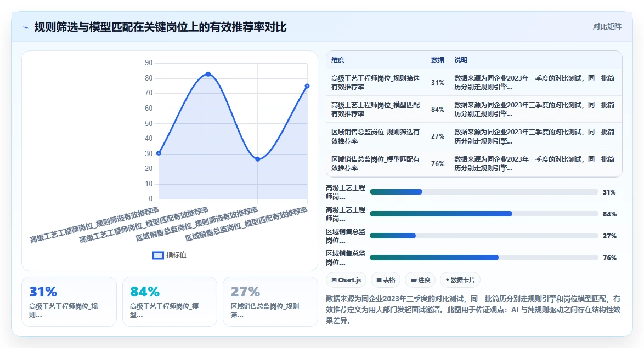Select table cell 区域销售总监岗位_模型匹配有效推荐率
The height and width of the screenshot is (348, 644).
click(375, 163)
